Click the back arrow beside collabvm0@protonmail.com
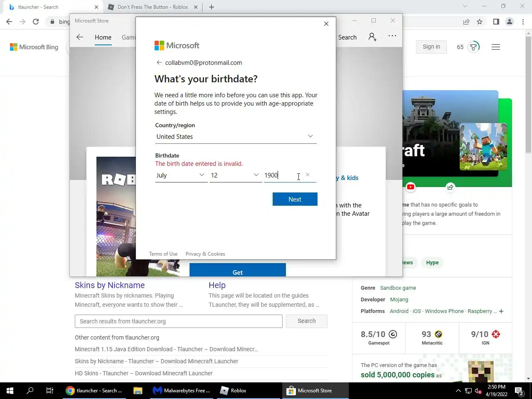The image size is (532, 399). (x=159, y=63)
